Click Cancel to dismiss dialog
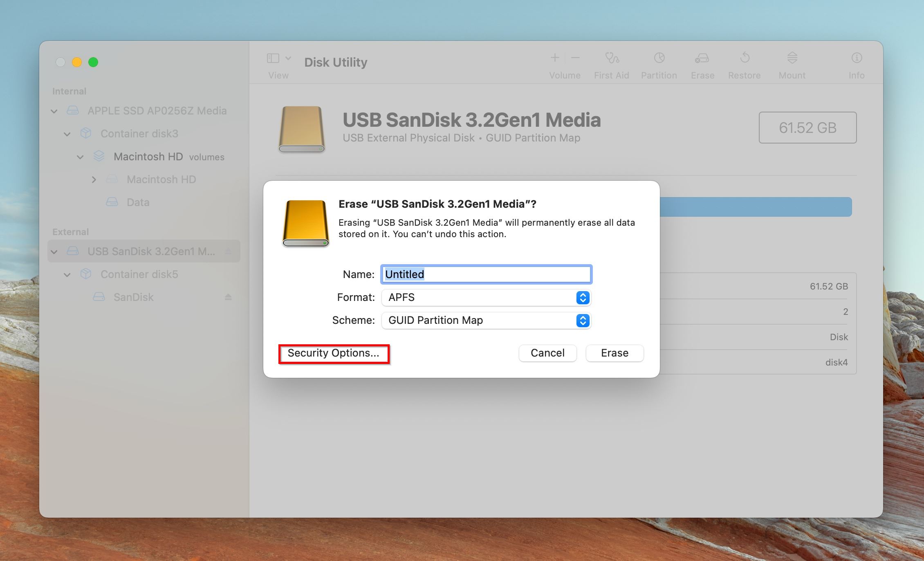The image size is (924, 561). tap(548, 352)
